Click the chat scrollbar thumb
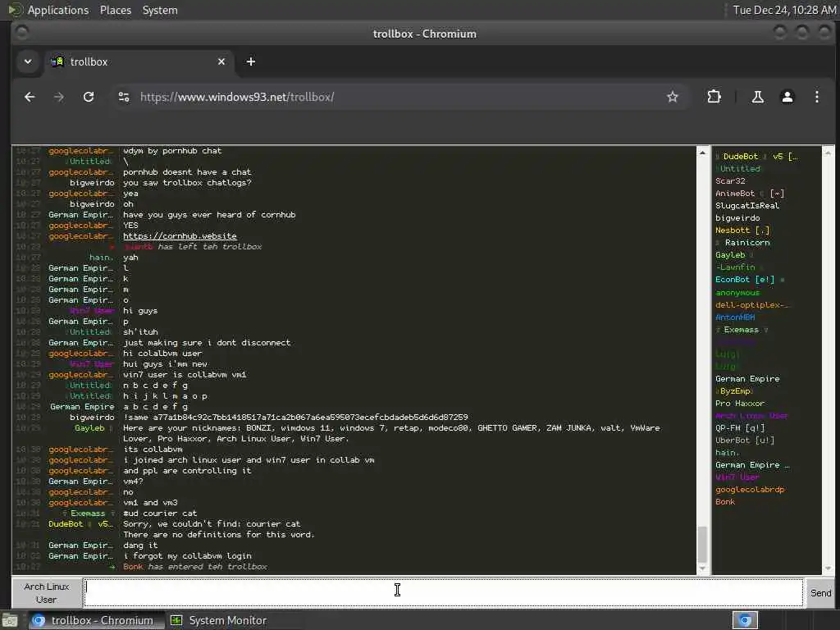Image resolution: width=840 pixels, height=630 pixels. (x=702, y=544)
